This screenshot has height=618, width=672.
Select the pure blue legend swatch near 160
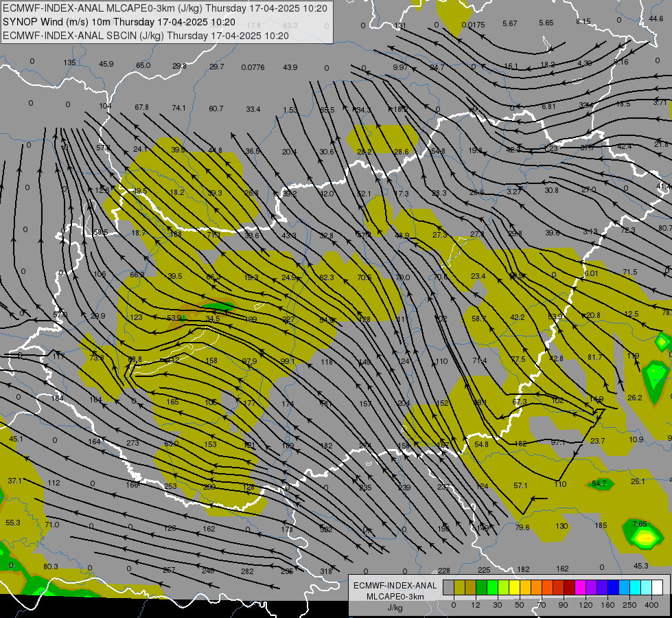point(614,587)
